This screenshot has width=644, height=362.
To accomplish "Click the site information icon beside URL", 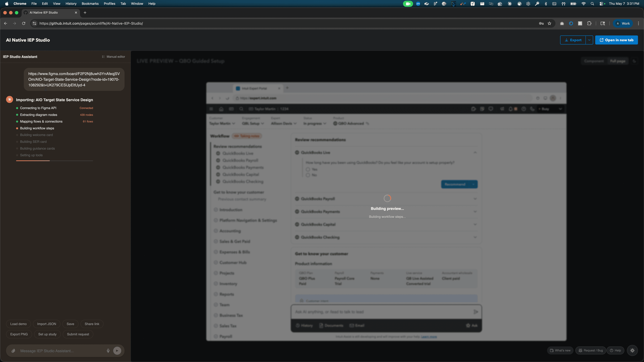I will (x=35, y=23).
